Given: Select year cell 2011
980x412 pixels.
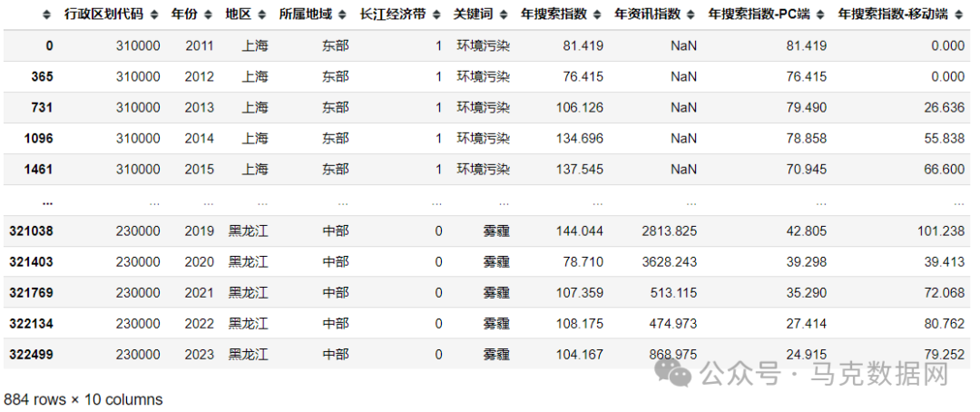Looking at the screenshot, I should [x=200, y=45].
